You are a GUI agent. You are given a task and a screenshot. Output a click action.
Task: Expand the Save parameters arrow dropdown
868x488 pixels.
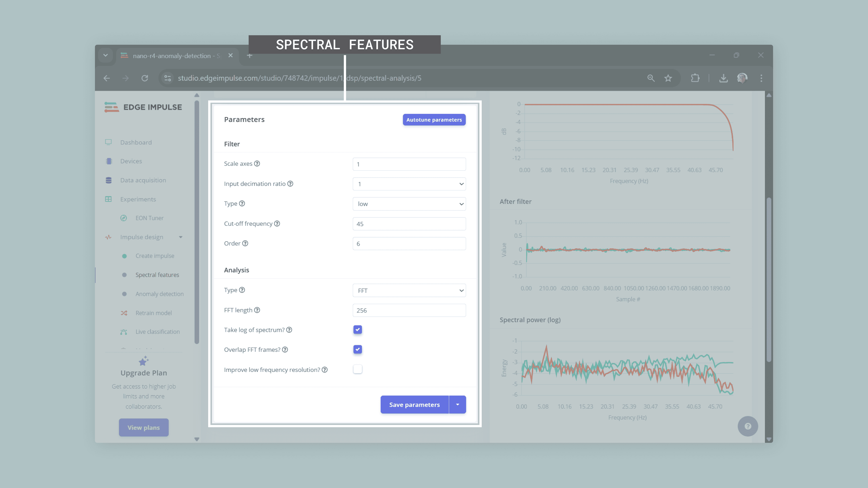point(458,404)
